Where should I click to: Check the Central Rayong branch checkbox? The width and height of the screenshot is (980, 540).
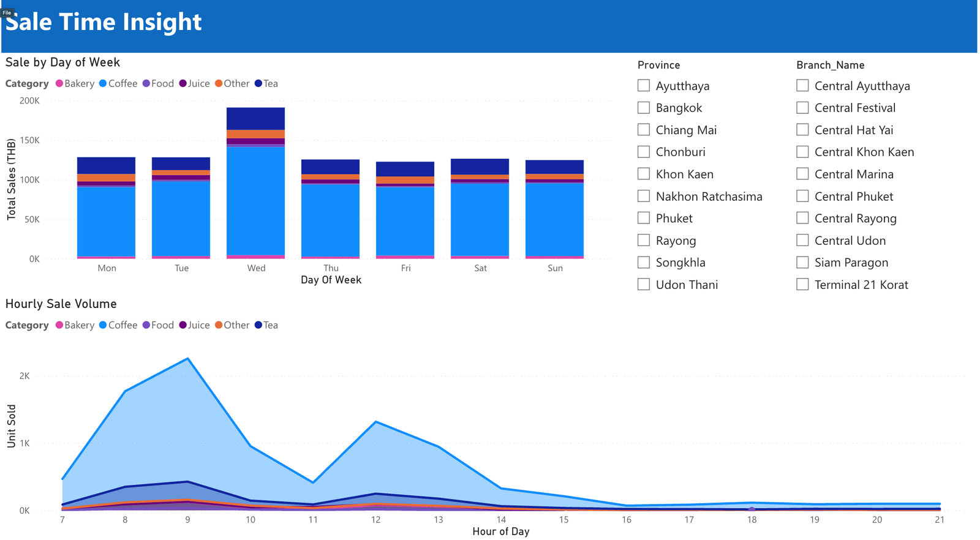click(802, 218)
